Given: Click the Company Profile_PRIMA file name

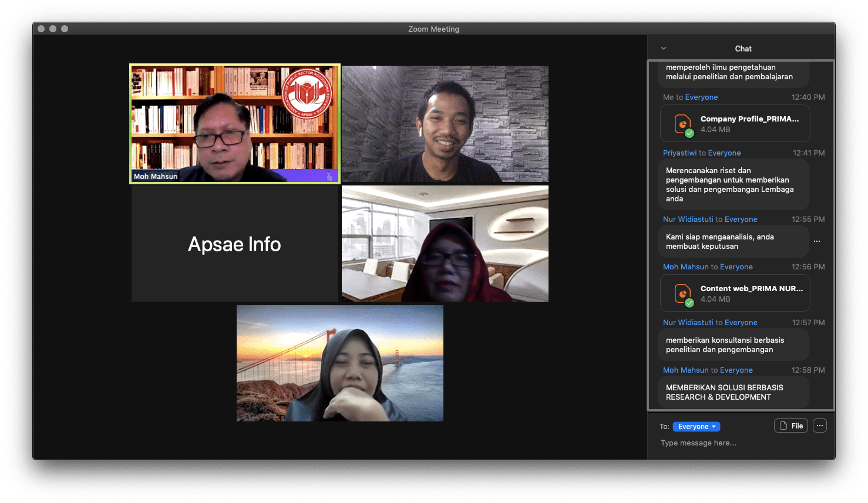Looking at the screenshot, I should [749, 119].
